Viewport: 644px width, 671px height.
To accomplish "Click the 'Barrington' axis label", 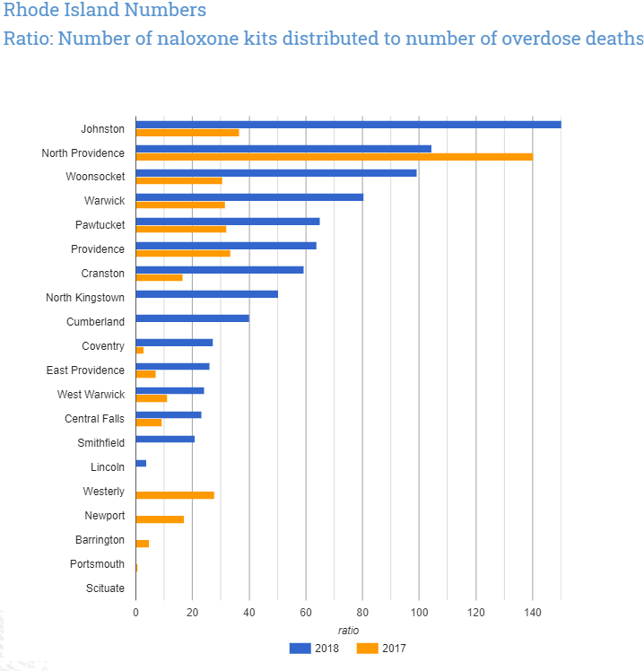I will click(x=100, y=540).
